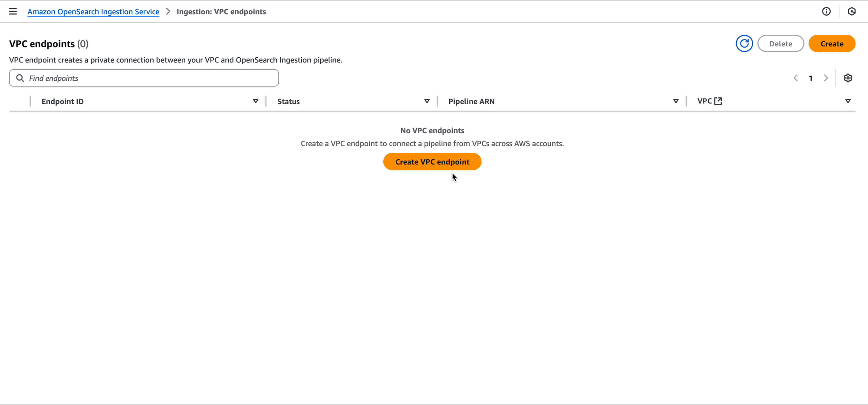
Task: Go to the next page arrow
Action: tap(826, 78)
